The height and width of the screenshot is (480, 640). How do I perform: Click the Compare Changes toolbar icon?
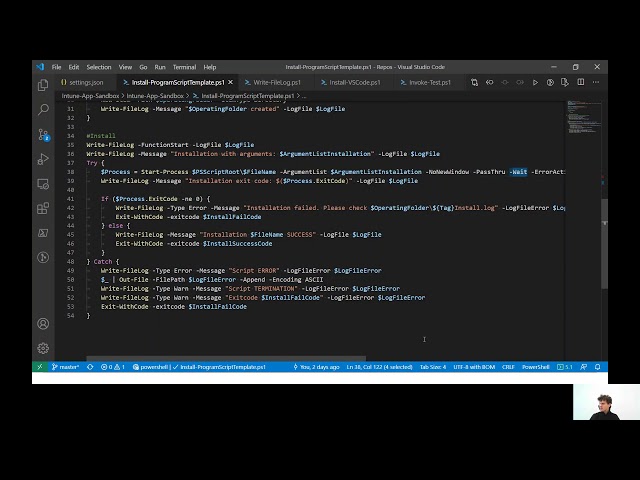click(x=474, y=82)
